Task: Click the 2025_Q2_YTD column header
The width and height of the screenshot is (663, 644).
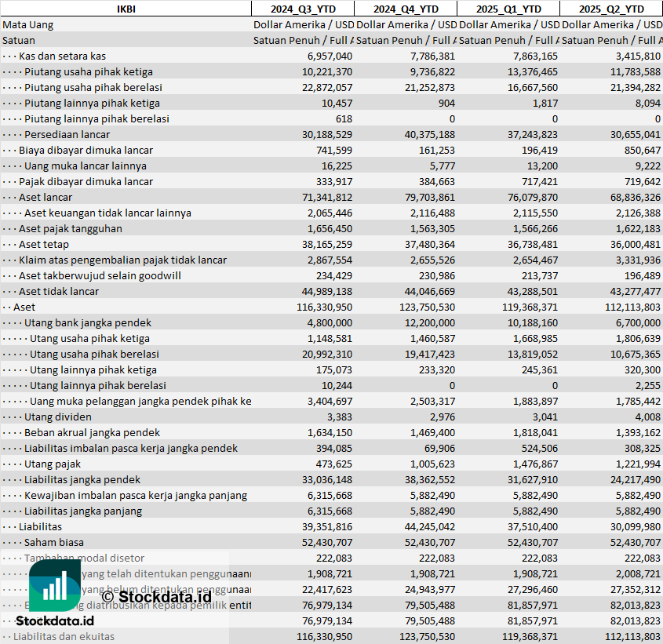Action: [610, 9]
